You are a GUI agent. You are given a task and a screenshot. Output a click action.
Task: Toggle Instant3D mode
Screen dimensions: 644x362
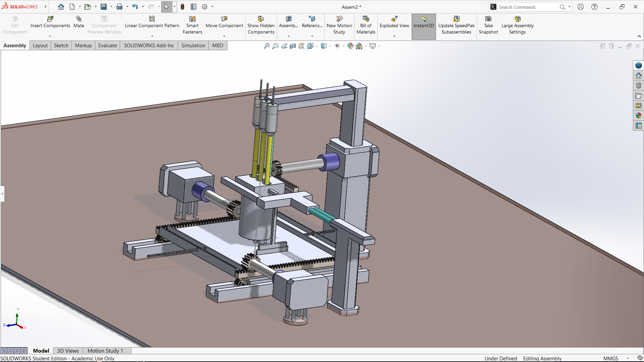(x=424, y=26)
